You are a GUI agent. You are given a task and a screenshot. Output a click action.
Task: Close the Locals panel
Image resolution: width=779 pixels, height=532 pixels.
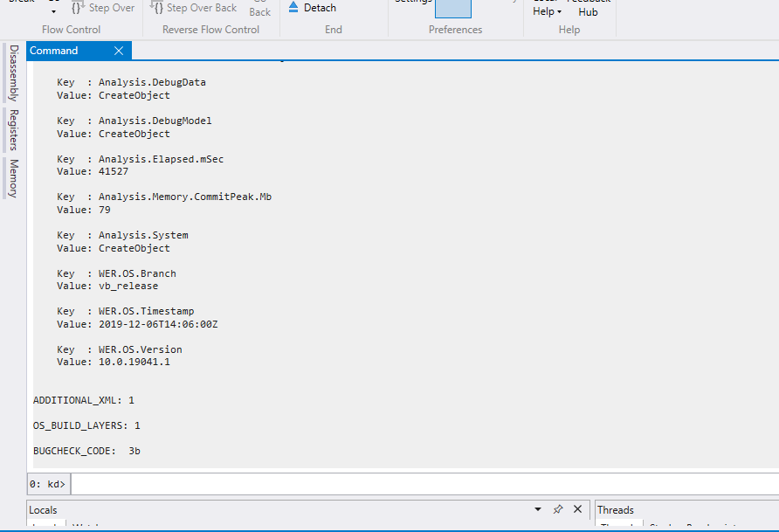click(577, 509)
